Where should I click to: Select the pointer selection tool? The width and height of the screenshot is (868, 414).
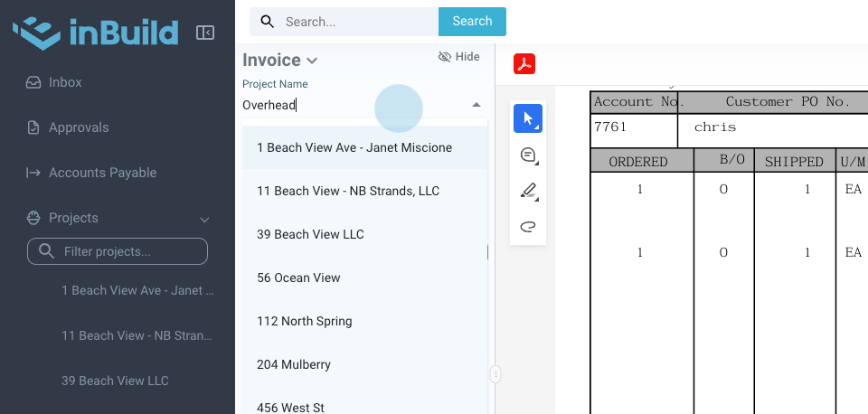528,118
